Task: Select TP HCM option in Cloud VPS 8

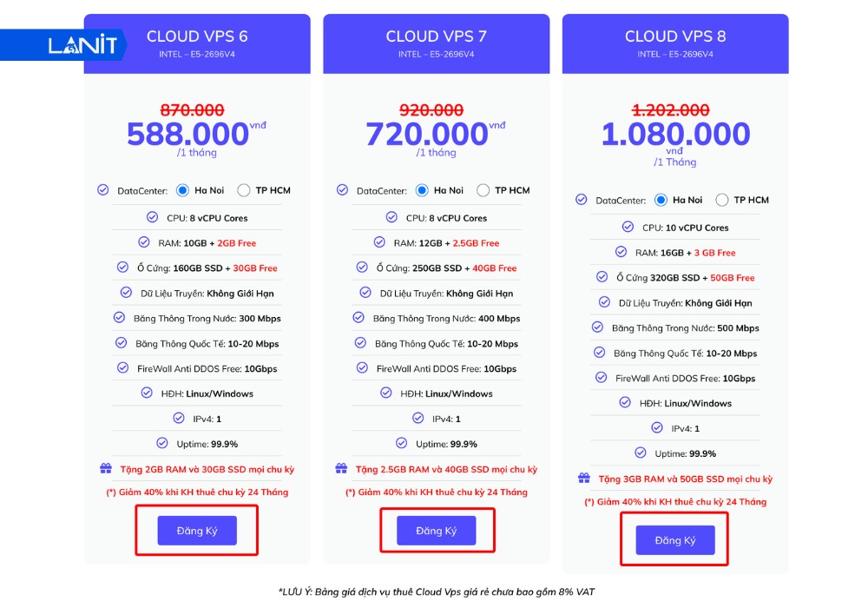Action: tap(721, 199)
